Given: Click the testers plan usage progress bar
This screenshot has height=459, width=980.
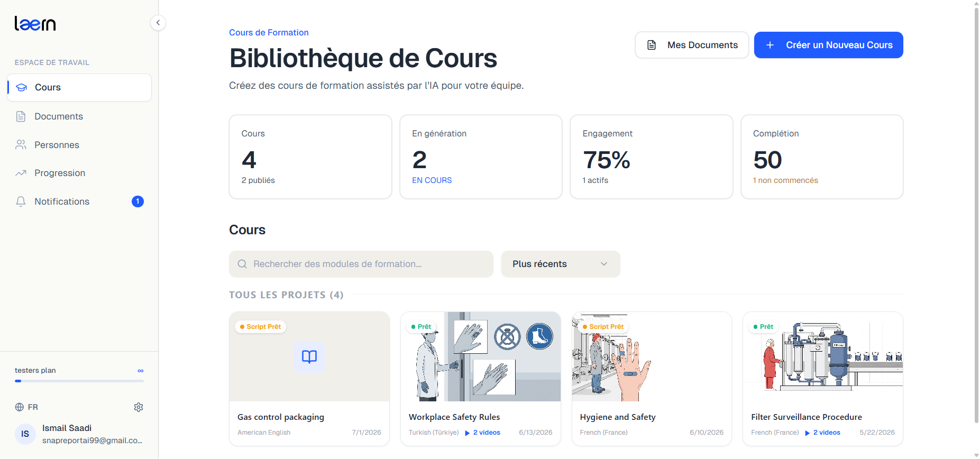Looking at the screenshot, I should (79, 381).
